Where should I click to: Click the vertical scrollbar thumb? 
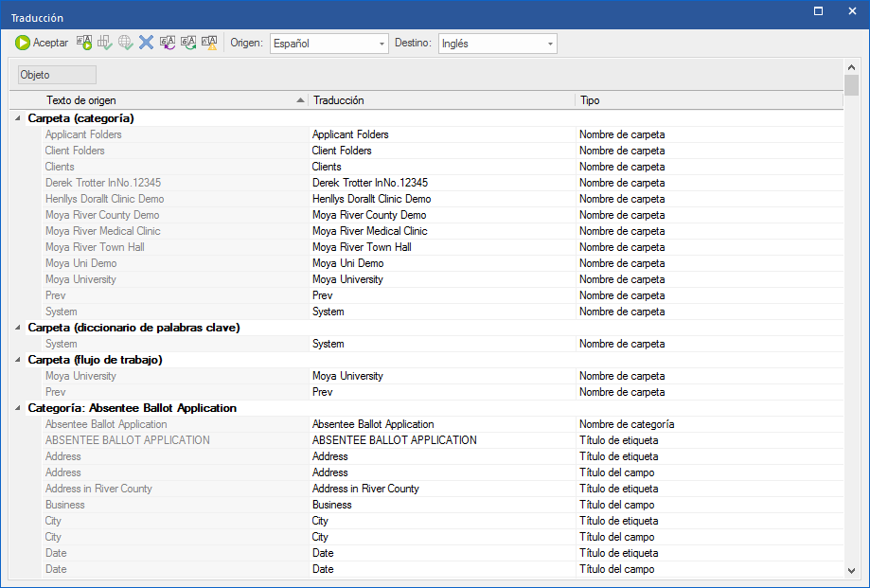(852, 86)
